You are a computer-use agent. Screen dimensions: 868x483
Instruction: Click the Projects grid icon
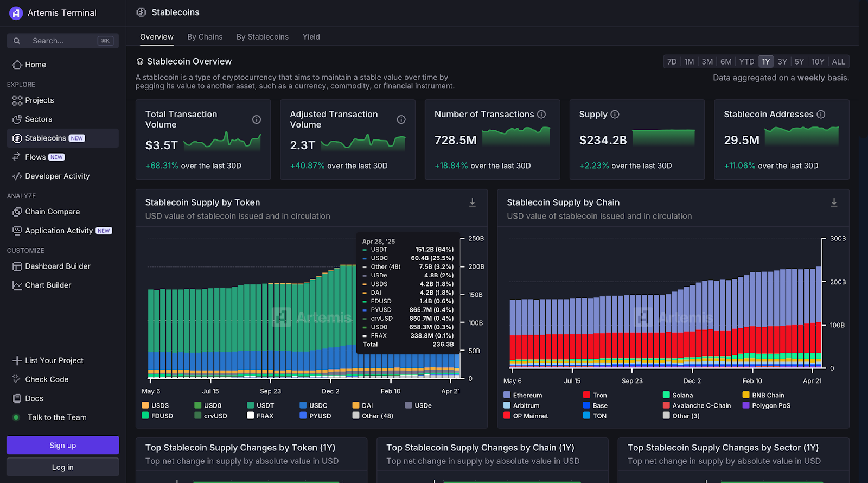point(17,100)
